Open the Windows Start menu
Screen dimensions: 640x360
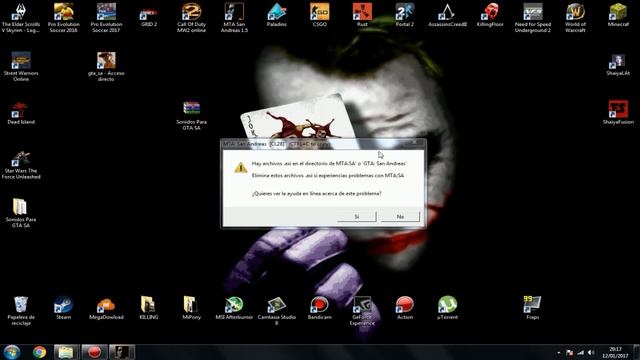tap(12, 352)
